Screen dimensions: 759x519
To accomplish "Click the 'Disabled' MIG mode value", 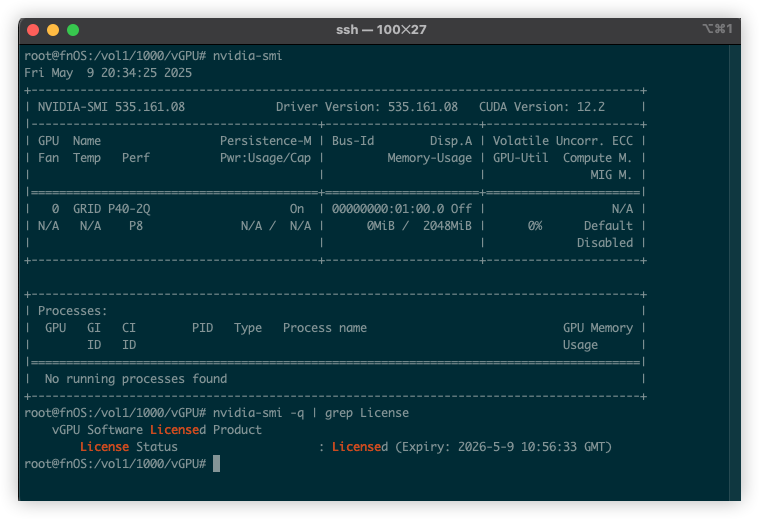I will [x=605, y=243].
